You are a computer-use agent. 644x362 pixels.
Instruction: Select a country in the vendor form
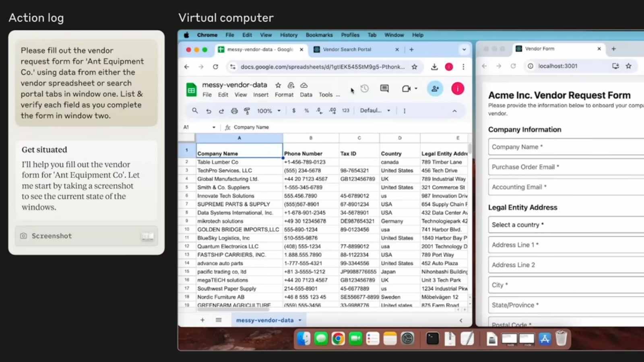(x=566, y=225)
